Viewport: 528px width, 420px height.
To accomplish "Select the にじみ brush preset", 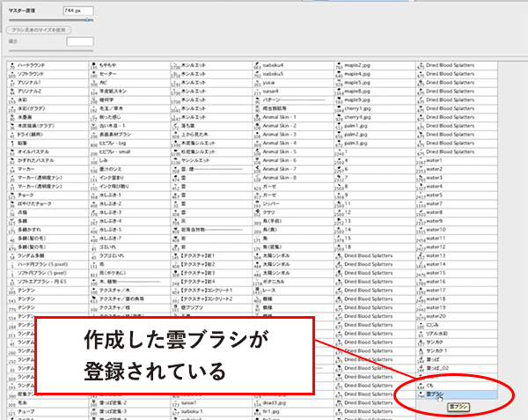I will [457, 325].
